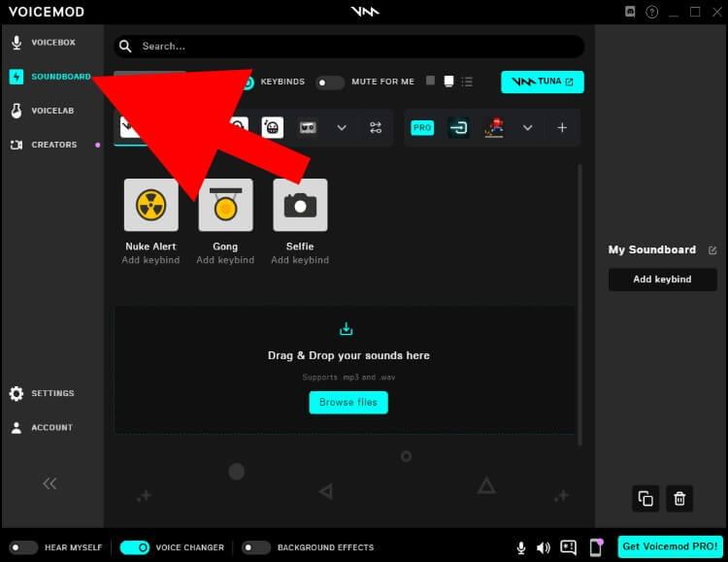728x562 pixels.
Task: Select the login arrow soundboard profile
Action: (458, 128)
